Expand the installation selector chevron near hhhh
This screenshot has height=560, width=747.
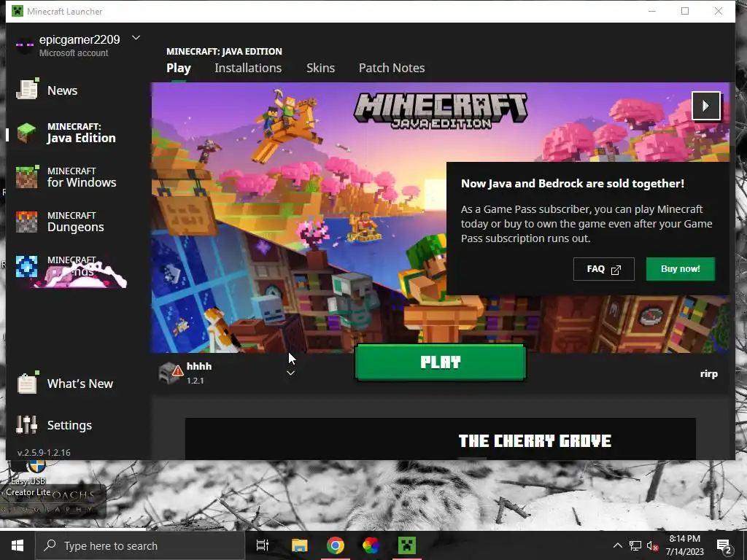pos(290,373)
